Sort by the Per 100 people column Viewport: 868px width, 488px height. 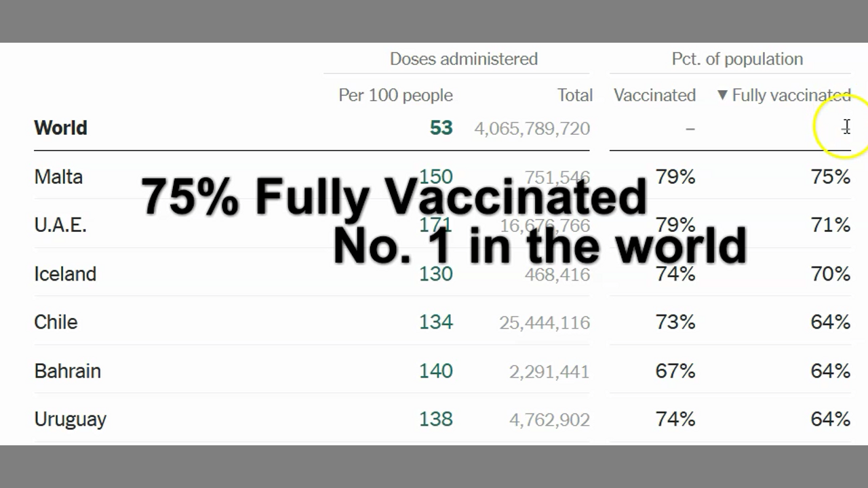[x=395, y=96]
